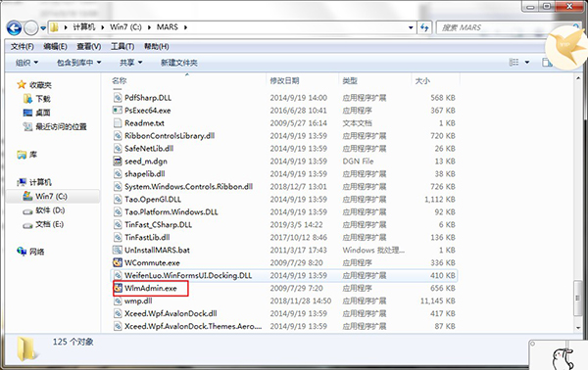
Task: Select the Xceed.Wpf.AvalonDock.dll file icon
Action: point(118,314)
